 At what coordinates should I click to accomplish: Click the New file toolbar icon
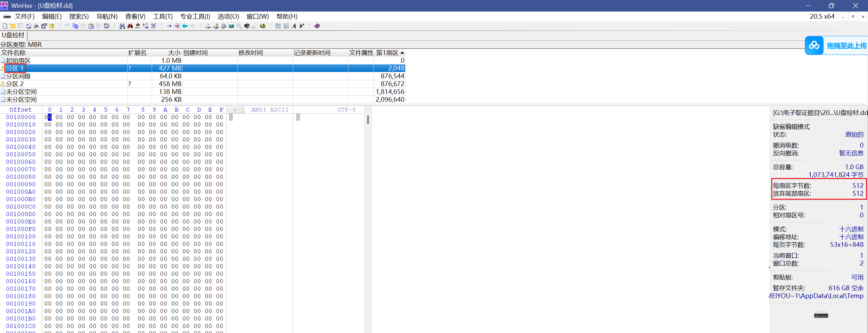(x=5, y=26)
